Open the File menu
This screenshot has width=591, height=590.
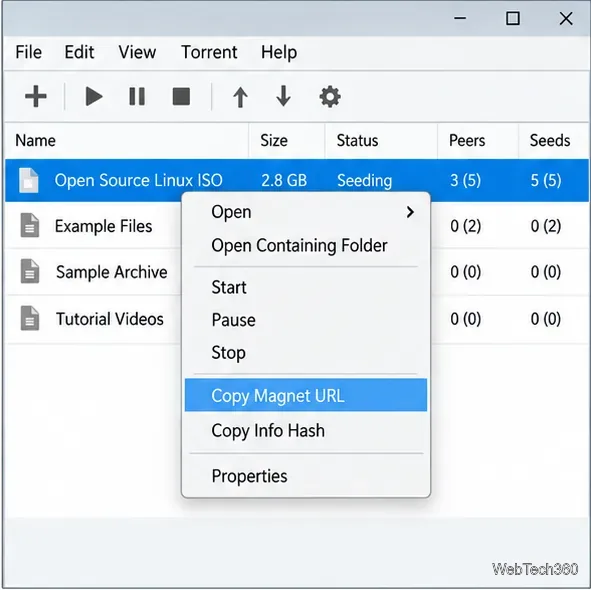[29, 52]
